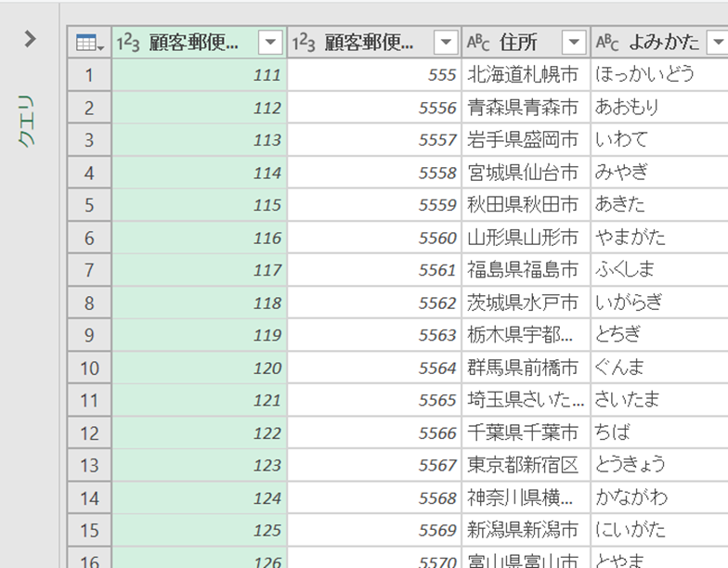Select row number 10 in the grid
The image size is (728, 568).
pyautogui.click(x=89, y=368)
